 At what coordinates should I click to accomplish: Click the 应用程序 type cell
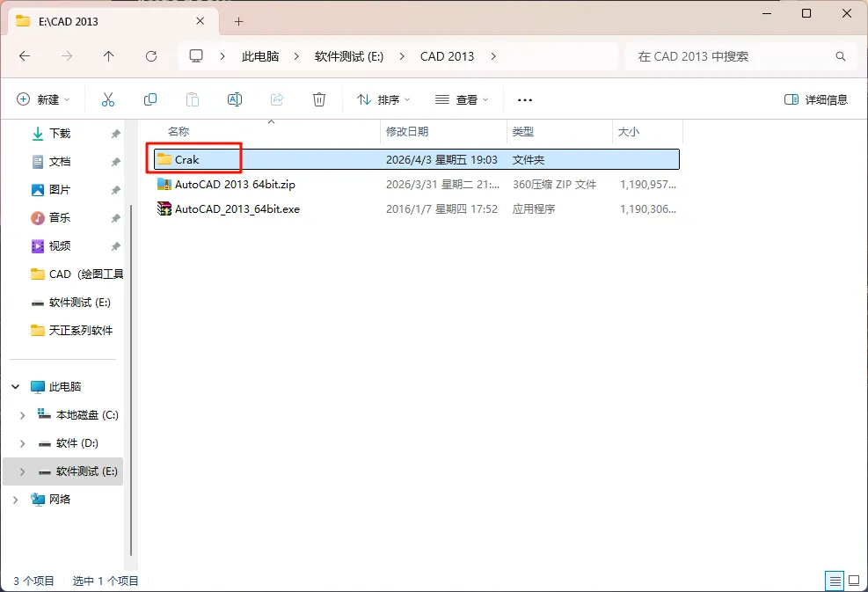[534, 208]
